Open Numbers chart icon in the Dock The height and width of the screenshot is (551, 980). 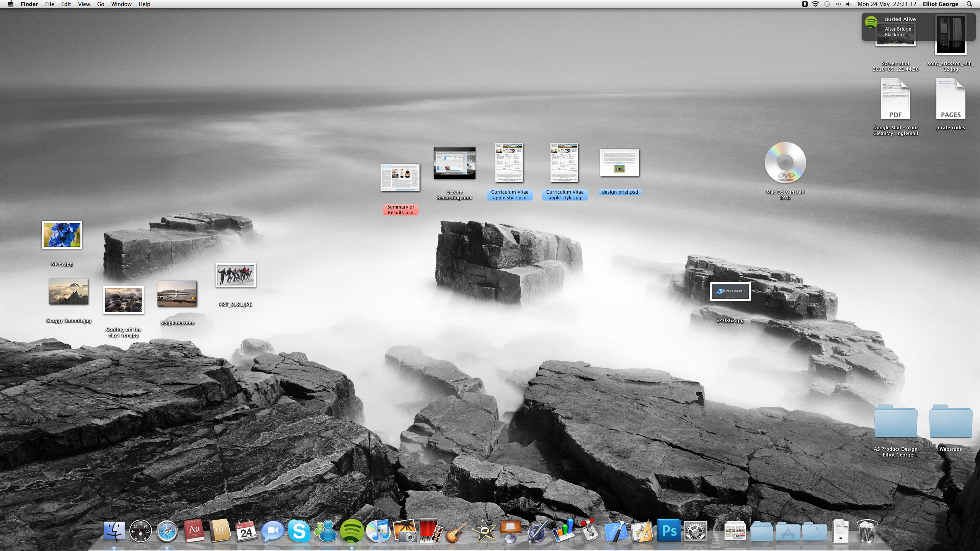click(563, 531)
